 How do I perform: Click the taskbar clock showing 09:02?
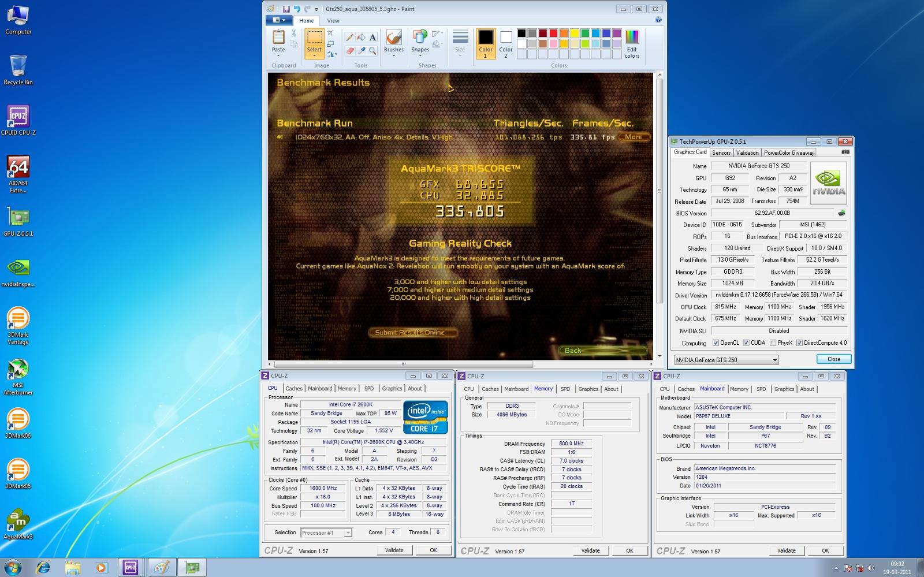click(897, 568)
